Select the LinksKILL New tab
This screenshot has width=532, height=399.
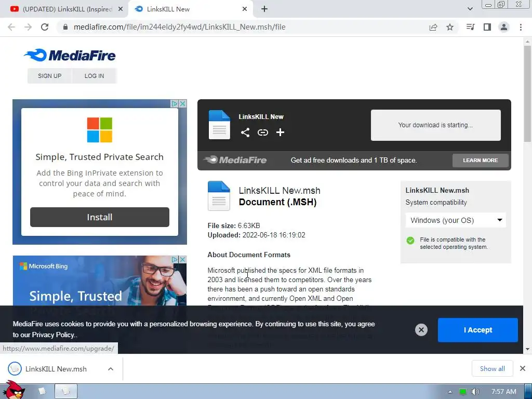[190, 9]
